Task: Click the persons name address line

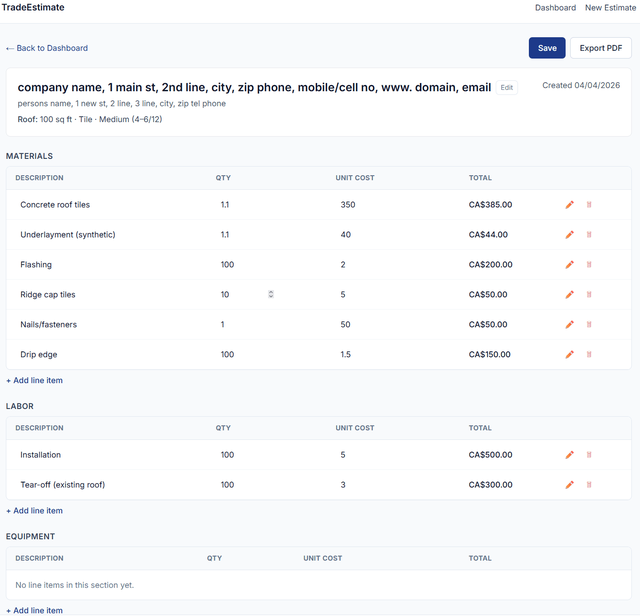Action: tap(122, 104)
